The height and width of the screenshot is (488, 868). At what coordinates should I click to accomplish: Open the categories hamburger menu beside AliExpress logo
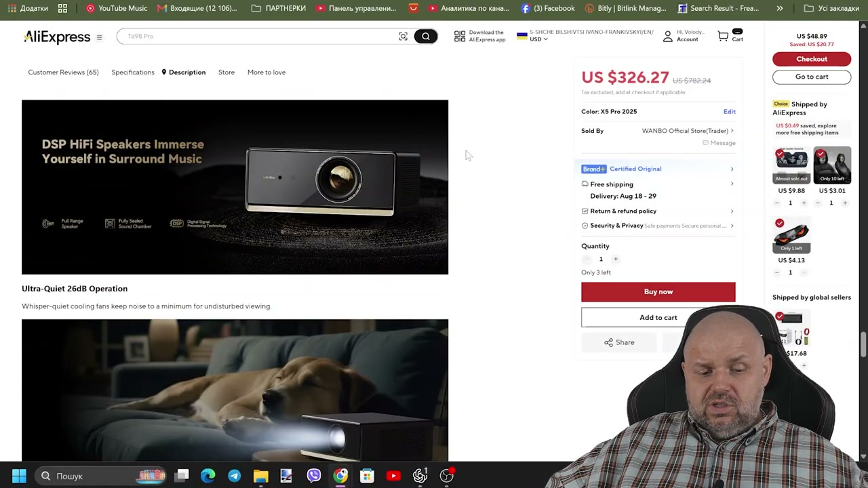[x=99, y=37]
